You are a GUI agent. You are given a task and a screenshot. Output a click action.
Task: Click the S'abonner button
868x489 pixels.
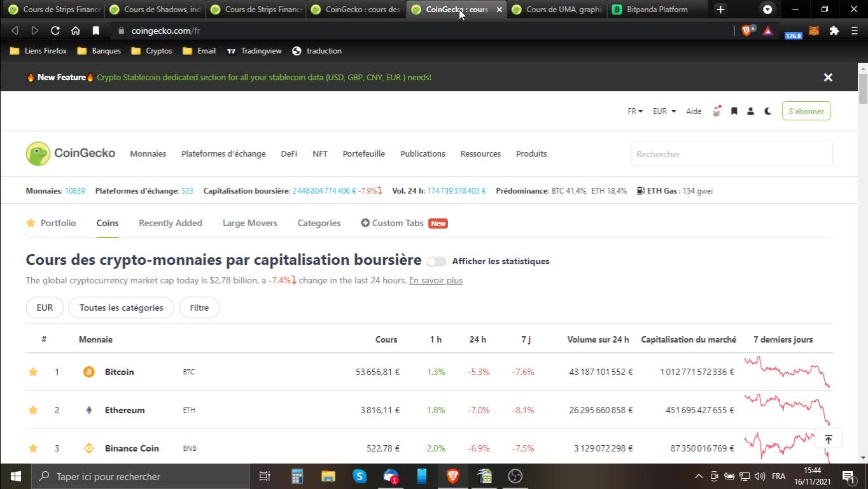(x=806, y=111)
